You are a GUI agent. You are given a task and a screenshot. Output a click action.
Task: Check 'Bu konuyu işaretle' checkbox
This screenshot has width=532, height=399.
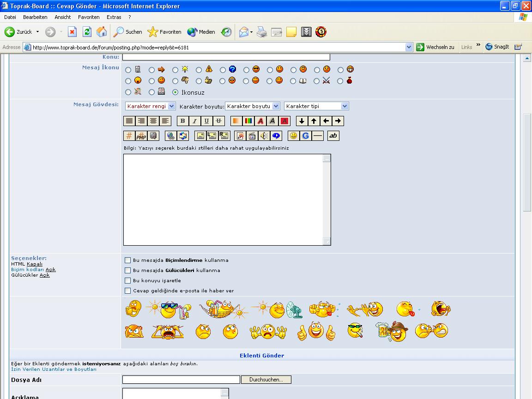[128, 280]
